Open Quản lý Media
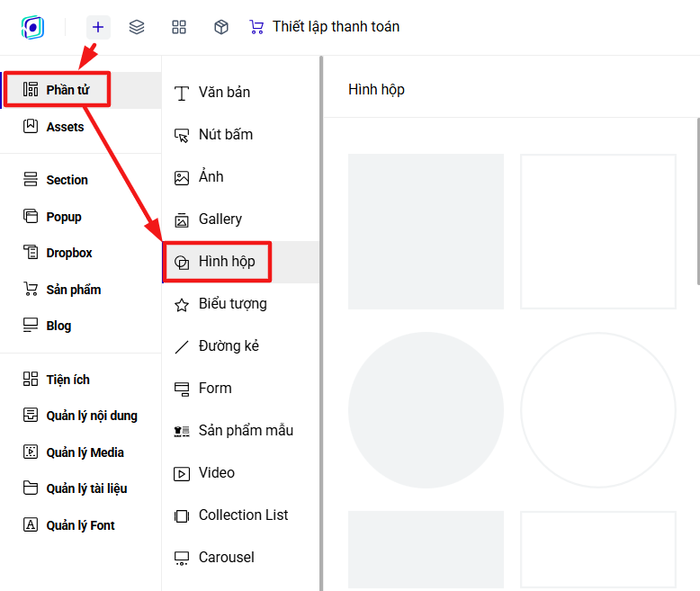This screenshot has width=700, height=591. 81,452
